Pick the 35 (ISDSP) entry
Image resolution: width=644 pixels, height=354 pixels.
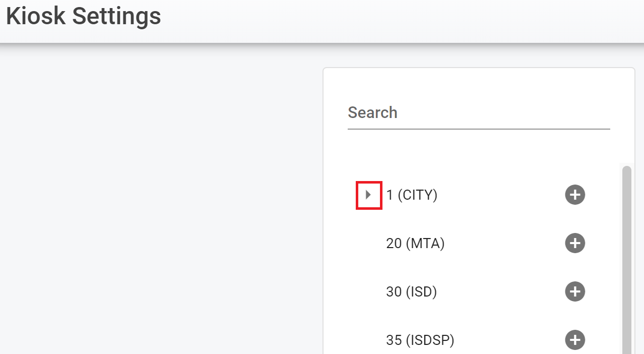tap(420, 340)
